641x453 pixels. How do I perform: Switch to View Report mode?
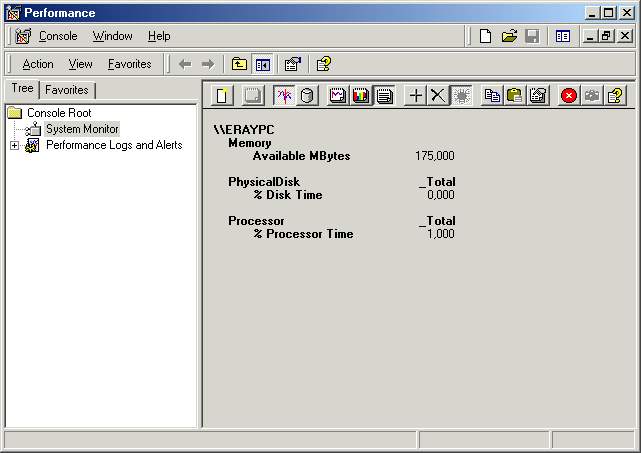384,96
